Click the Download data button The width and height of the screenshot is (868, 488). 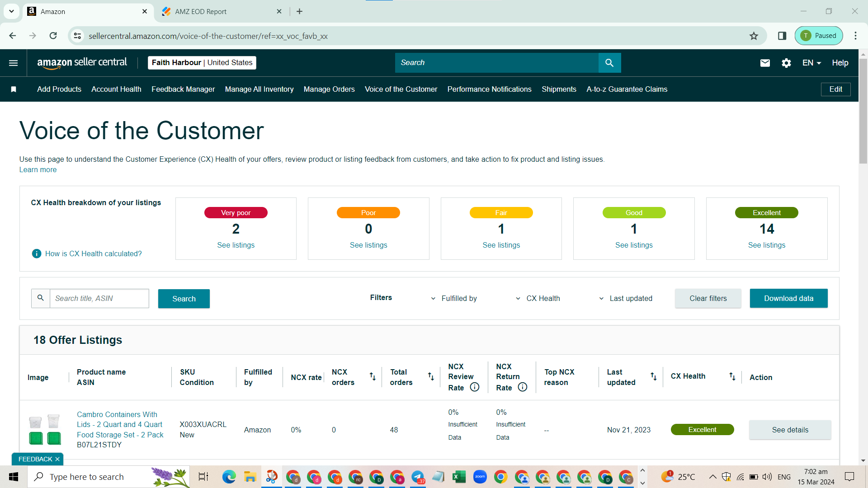[x=789, y=298]
